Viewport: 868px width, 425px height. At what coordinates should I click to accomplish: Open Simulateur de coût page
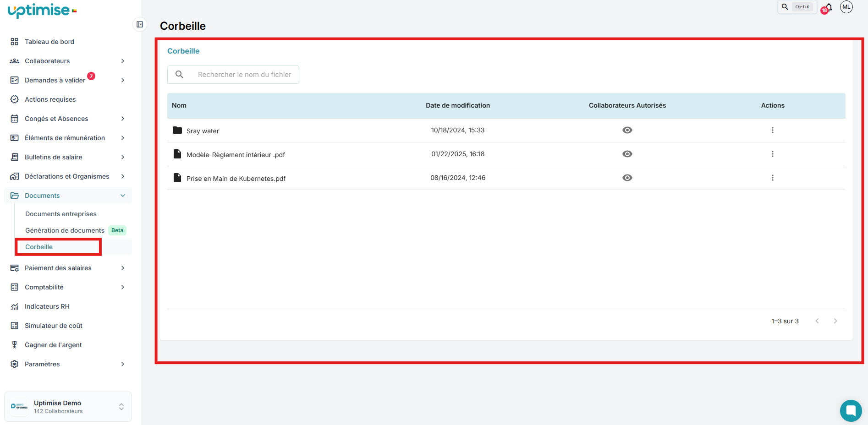click(54, 326)
